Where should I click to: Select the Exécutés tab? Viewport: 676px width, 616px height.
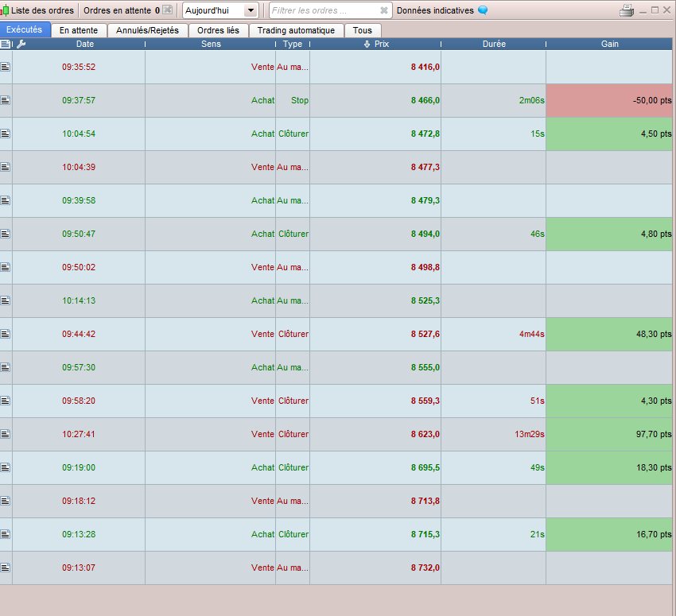(25, 29)
